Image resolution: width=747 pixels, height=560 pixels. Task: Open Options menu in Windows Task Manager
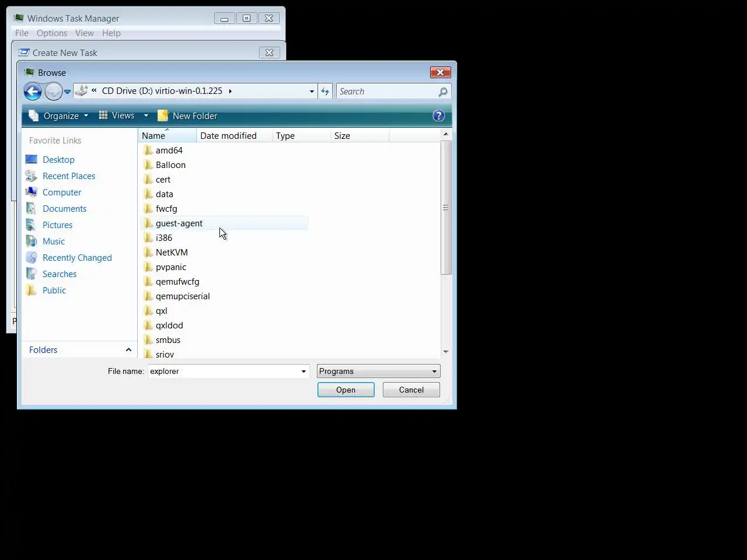click(x=52, y=33)
